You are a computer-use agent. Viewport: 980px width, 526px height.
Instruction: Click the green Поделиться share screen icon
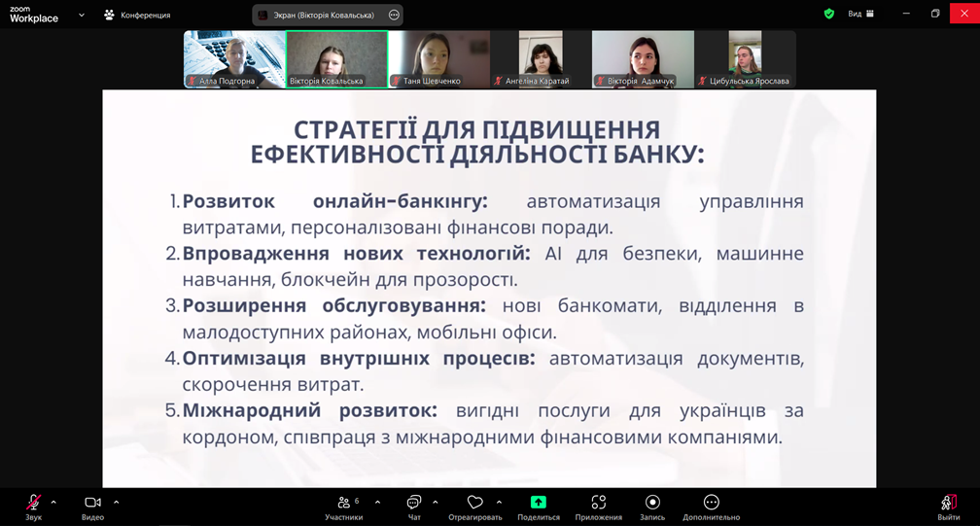click(538, 503)
